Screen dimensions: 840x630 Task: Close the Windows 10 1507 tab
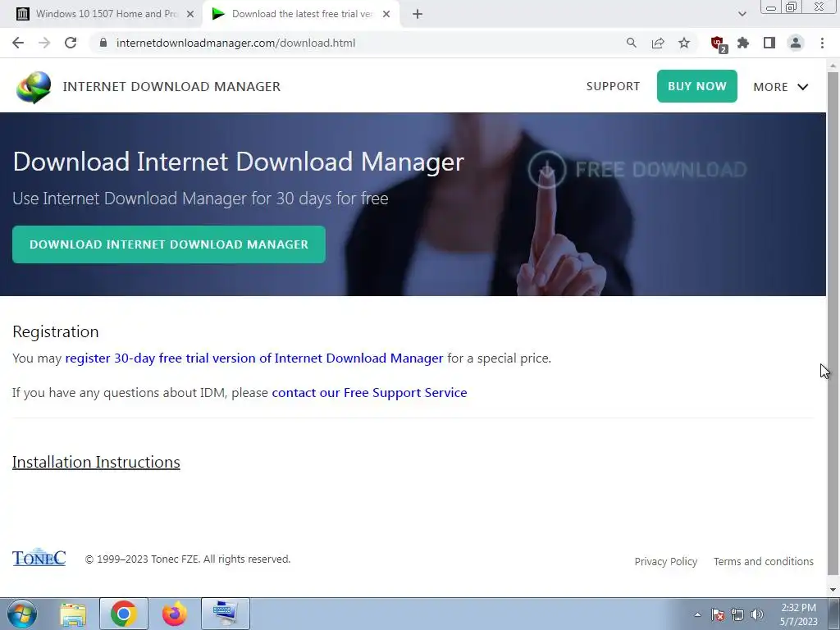[190, 15]
